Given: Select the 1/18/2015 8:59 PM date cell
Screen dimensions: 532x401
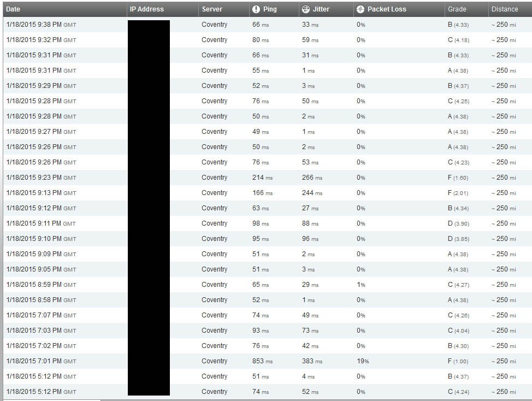Looking at the screenshot, I should [41, 285].
